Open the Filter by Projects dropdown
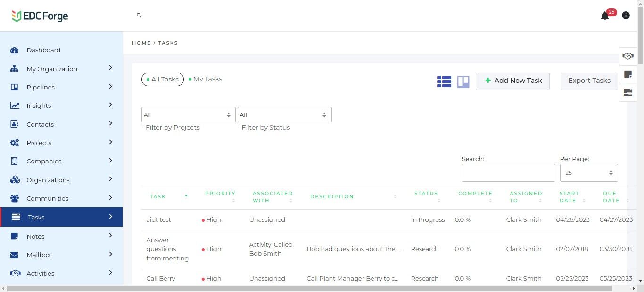The width and height of the screenshot is (644, 292). [x=188, y=115]
